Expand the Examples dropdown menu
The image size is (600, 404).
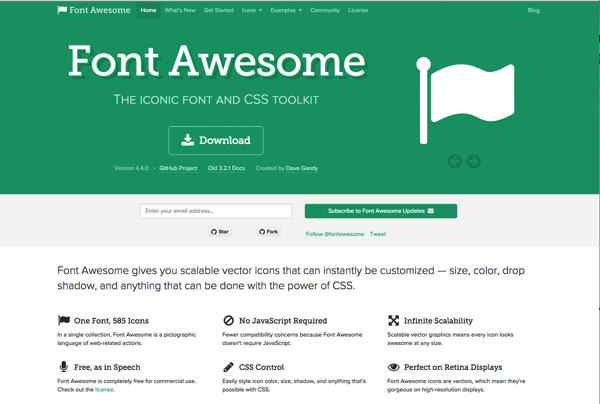pos(286,10)
